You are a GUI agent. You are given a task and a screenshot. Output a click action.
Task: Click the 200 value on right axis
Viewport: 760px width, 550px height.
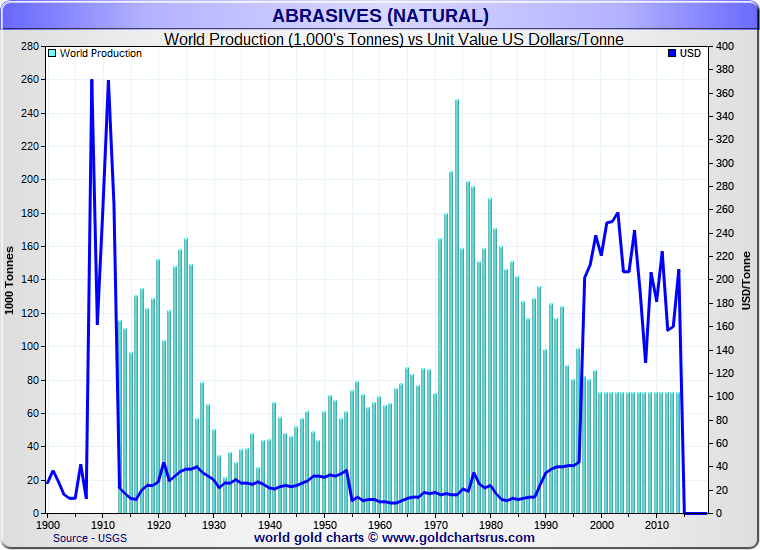pos(725,280)
